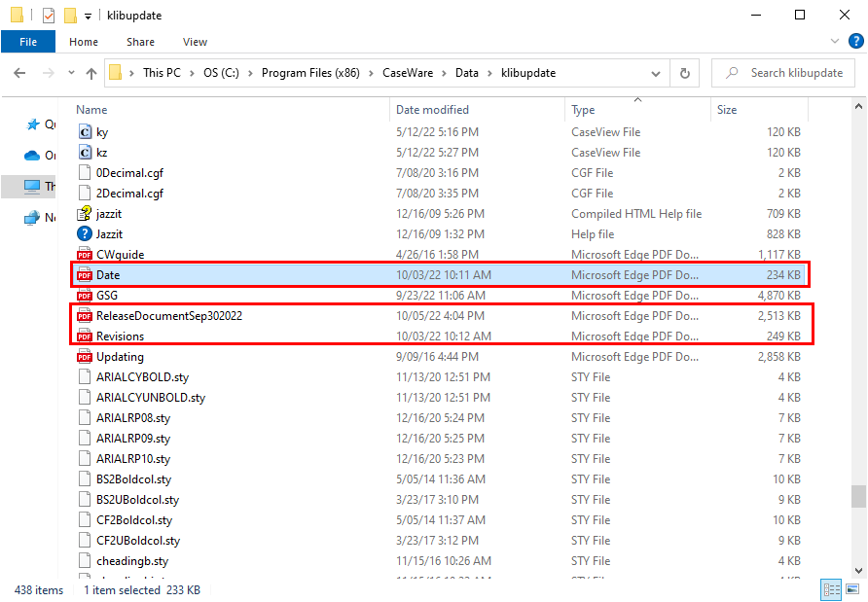Refresh the klibupdate folder view
868x602 pixels.
click(x=685, y=73)
